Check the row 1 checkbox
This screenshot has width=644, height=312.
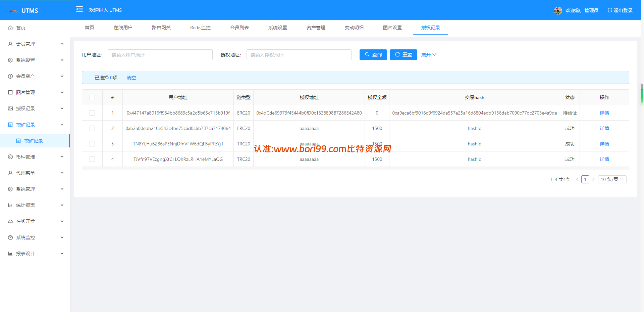tap(92, 113)
